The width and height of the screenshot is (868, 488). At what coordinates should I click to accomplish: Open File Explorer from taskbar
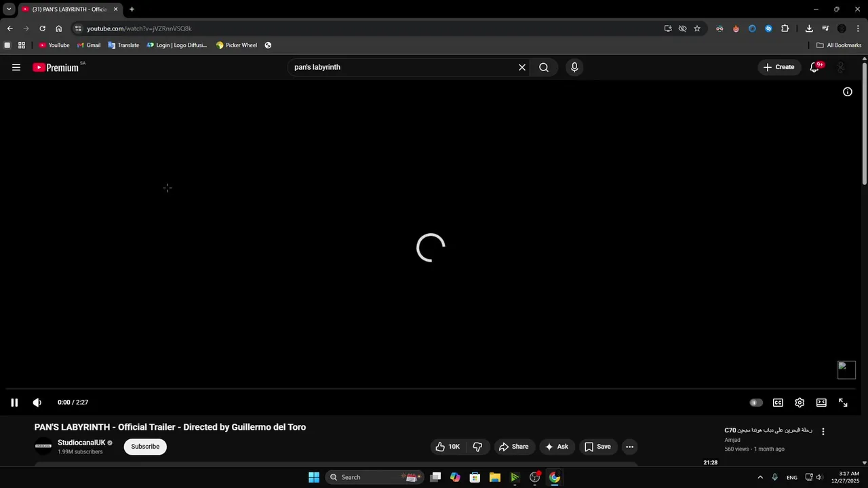(495, 477)
